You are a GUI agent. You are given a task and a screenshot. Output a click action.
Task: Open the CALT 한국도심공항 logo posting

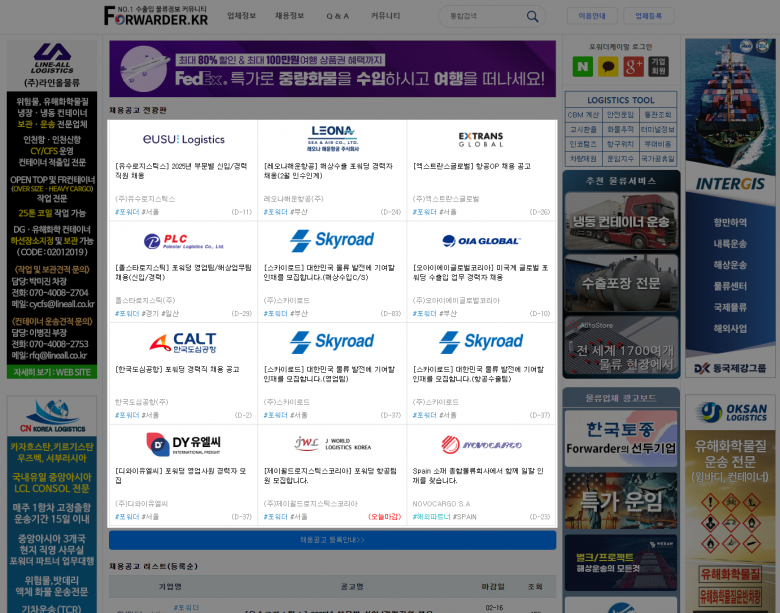pos(183,342)
